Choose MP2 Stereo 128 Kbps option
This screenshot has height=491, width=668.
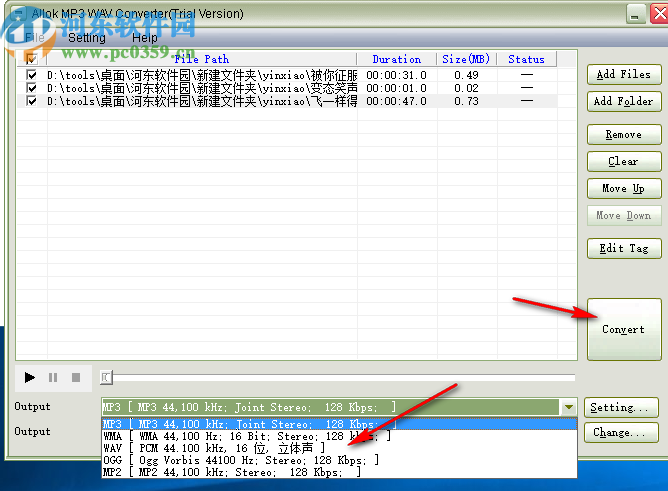click(x=339, y=472)
